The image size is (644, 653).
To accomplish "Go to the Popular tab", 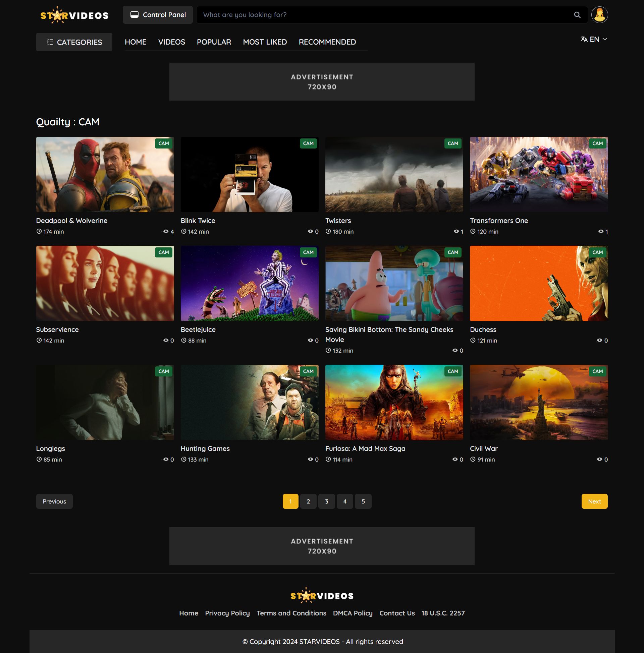I will click(x=214, y=42).
